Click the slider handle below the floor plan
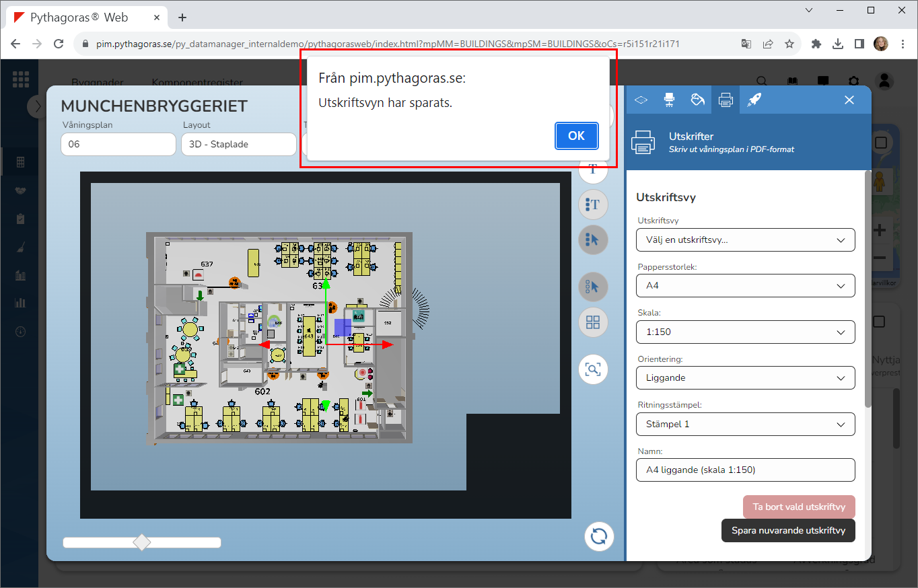This screenshot has height=588, width=918. 142,542
